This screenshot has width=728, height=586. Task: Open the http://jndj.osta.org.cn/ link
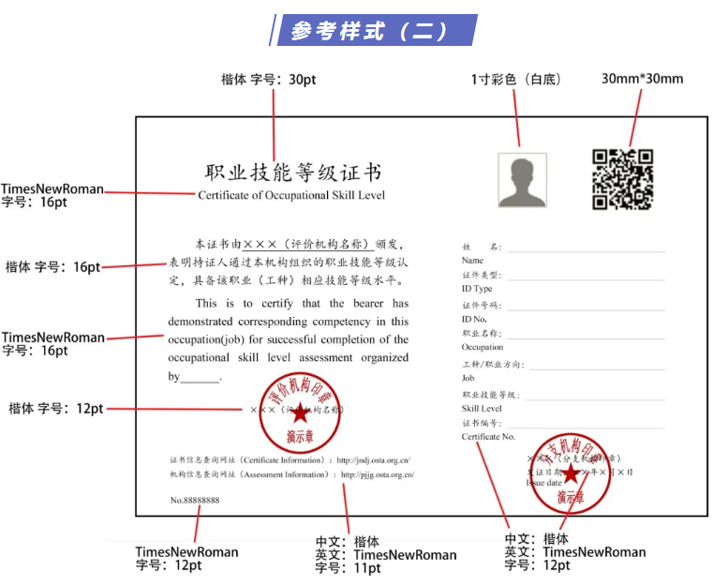(374, 460)
